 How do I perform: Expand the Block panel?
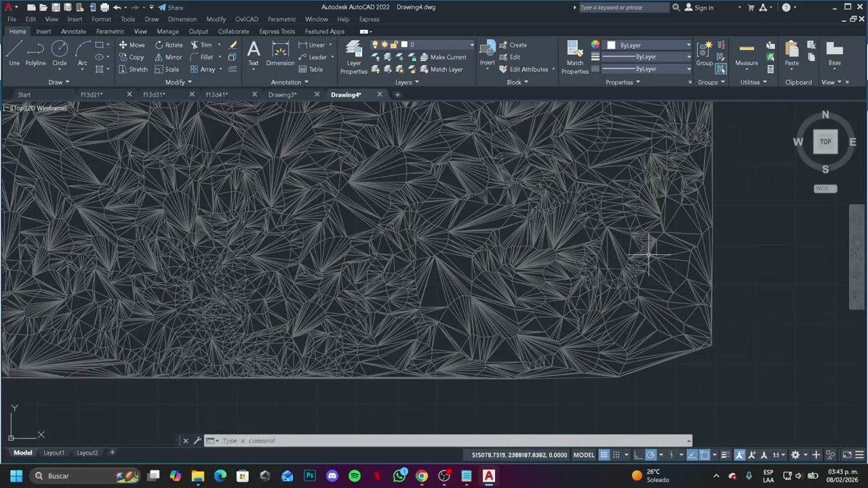(x=517, y=82)
